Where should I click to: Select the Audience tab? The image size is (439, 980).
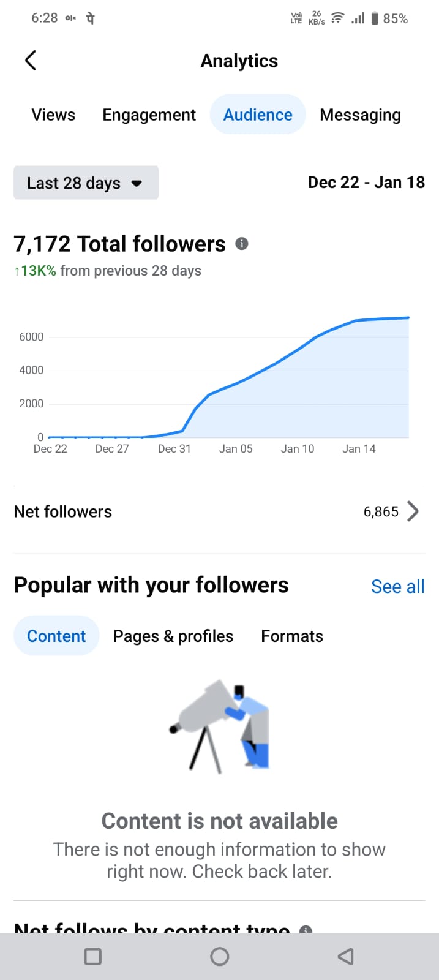coord(258,115)
